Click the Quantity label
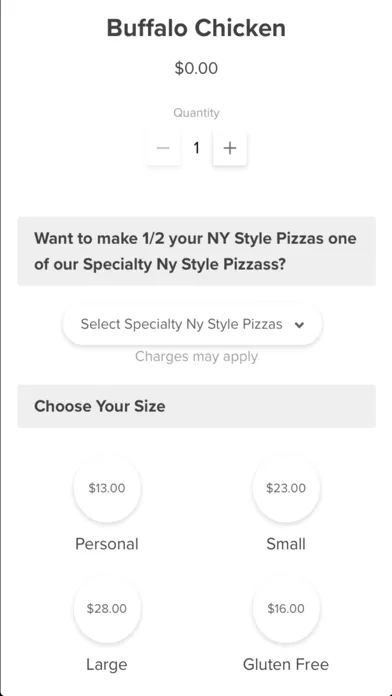392x696 pixels. [x=196, y=113]
